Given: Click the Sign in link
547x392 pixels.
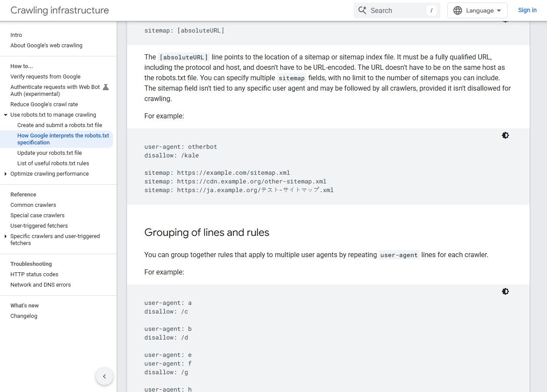Looking at the screenshot, I should click(x=527, y=10).
